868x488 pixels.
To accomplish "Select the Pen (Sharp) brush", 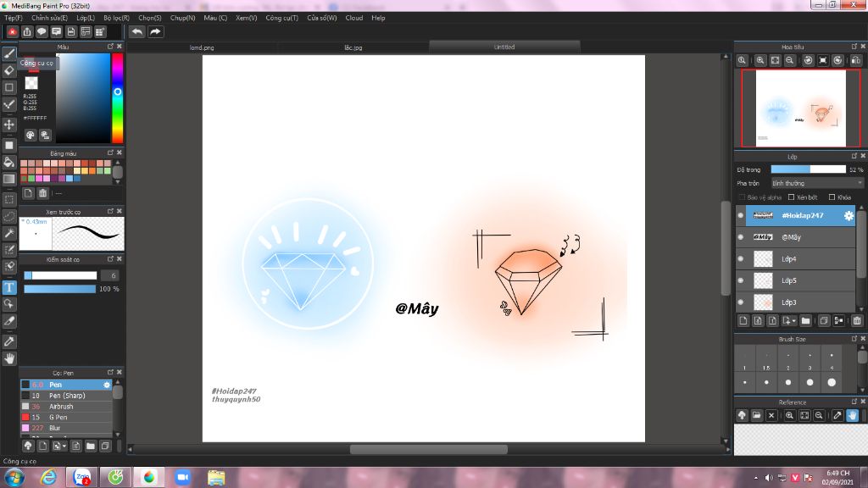I will point(66,396).
